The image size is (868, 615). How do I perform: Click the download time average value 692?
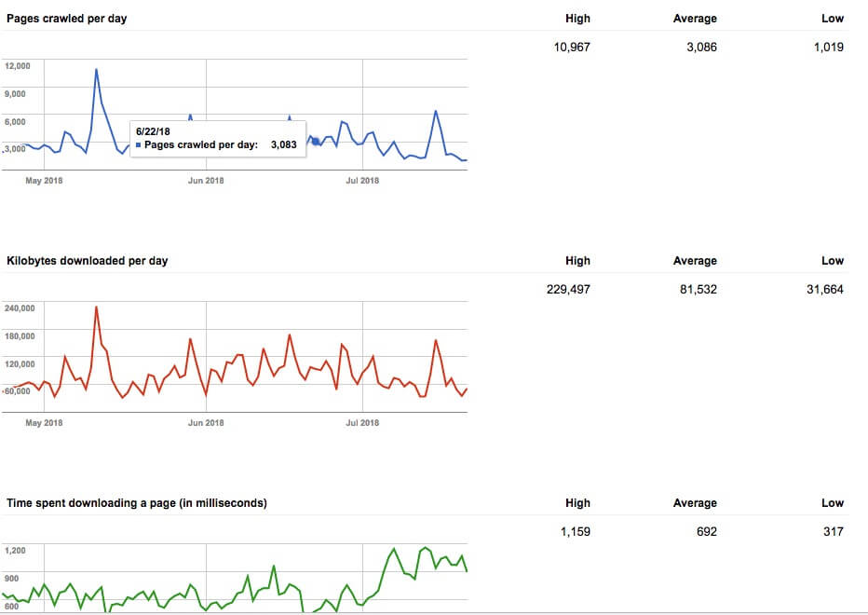[706, 531]
